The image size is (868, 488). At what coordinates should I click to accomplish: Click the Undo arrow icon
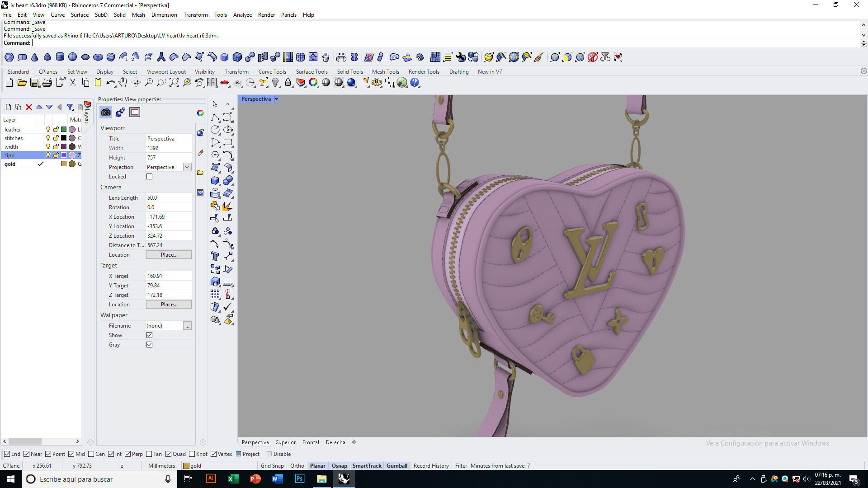coord(110,83)
